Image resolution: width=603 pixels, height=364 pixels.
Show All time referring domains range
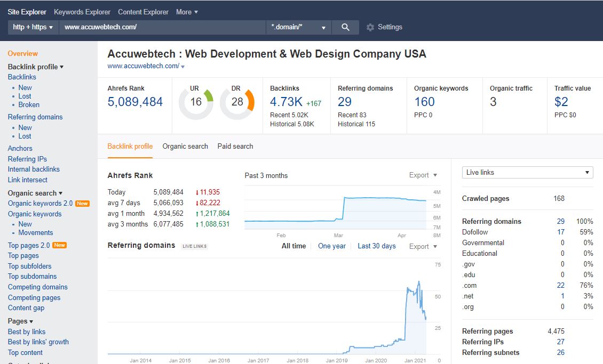(294, 246)
